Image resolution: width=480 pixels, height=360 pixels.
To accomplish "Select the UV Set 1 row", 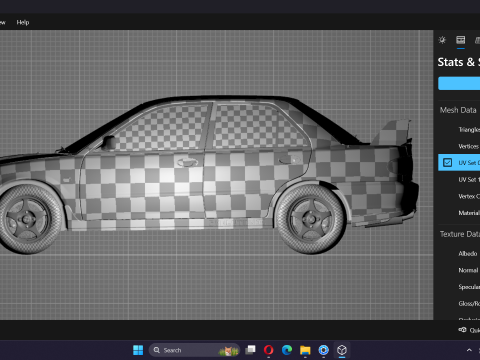I will pyautogui.click(x=459, y=179).
